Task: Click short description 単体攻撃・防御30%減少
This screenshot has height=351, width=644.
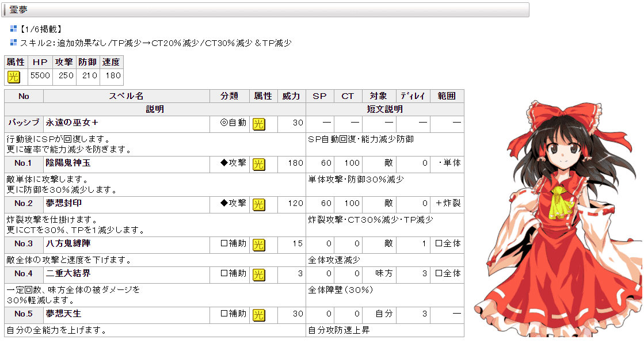Action: pyautogui.click(x=356, y=180)
